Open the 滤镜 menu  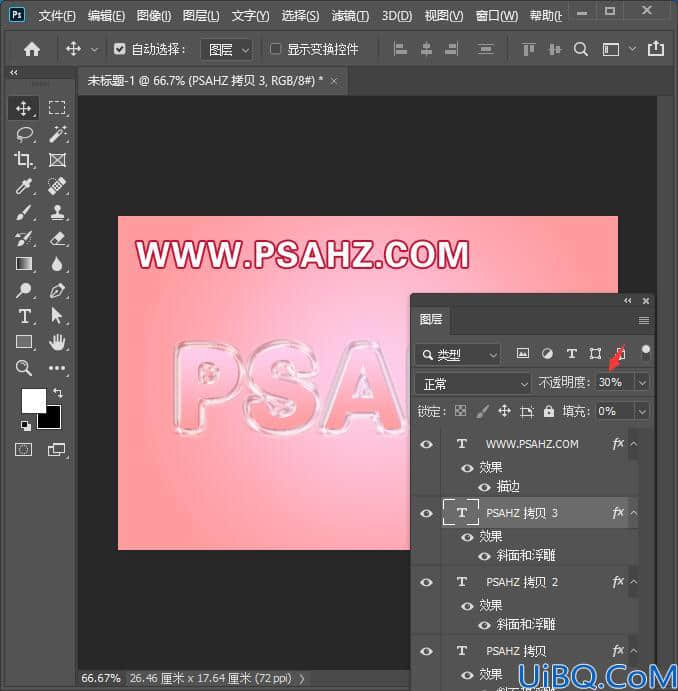tap(350, 16)
